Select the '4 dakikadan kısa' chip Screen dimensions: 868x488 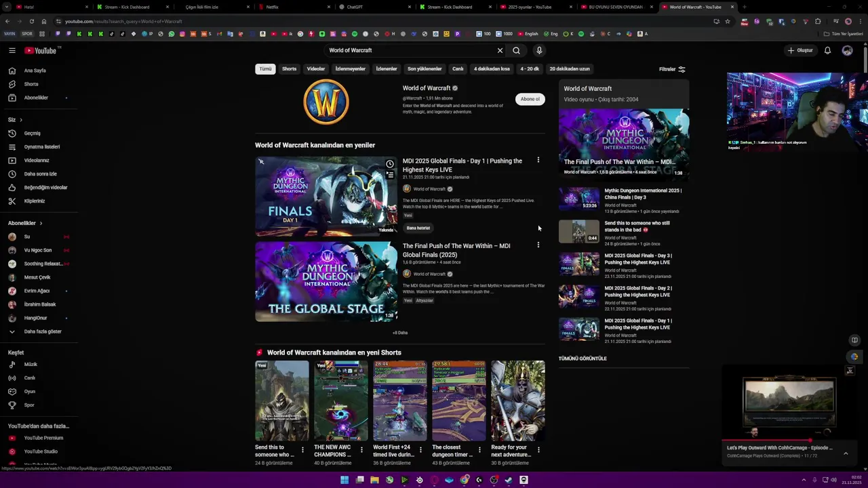click(492, 68)
